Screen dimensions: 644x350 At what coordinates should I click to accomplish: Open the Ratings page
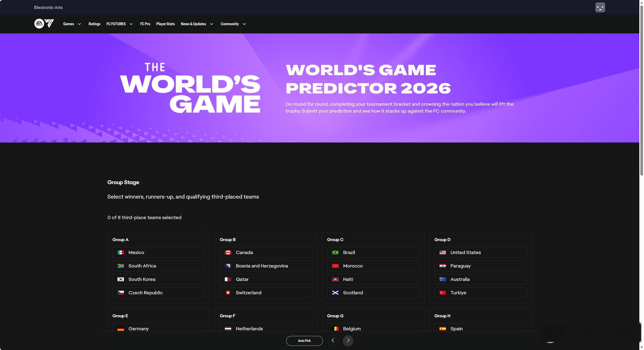[95, 24]
